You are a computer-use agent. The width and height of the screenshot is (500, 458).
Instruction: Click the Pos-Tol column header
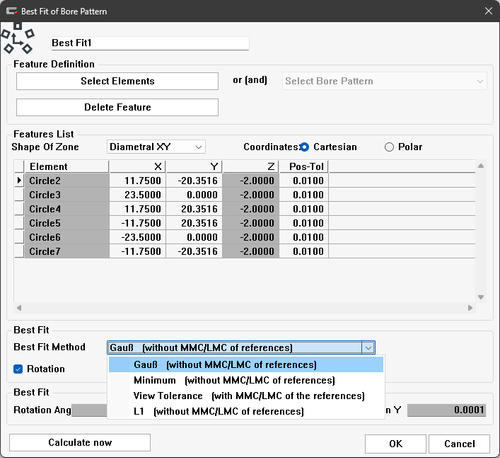[304, 166]
